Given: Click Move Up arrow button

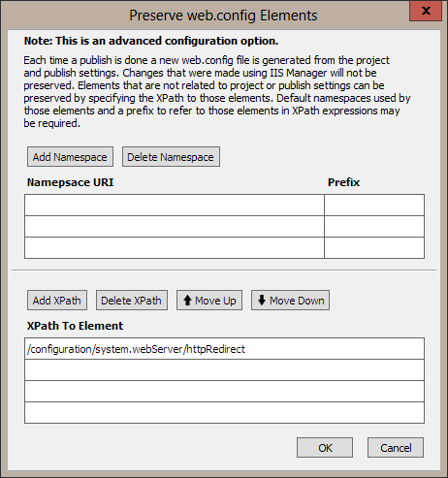Looking at the screenshot, I should click(x=209, y=301).
